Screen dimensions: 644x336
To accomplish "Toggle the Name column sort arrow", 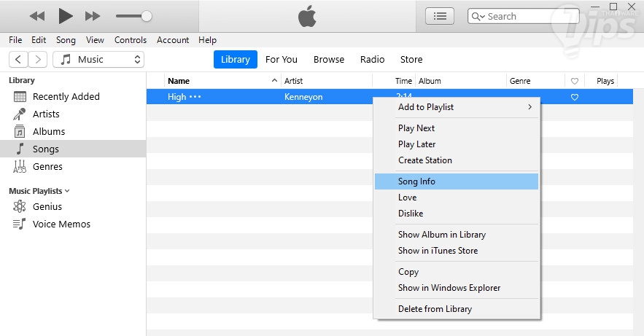I will pos(274,80).
